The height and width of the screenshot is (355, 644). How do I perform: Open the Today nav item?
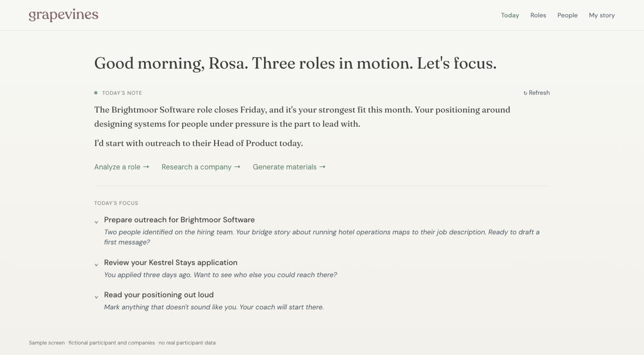pos(510,15)
